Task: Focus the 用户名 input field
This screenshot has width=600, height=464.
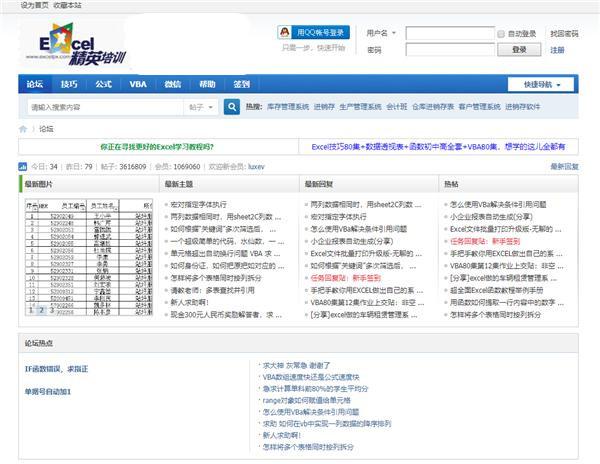Action: [x=450, y=33]
